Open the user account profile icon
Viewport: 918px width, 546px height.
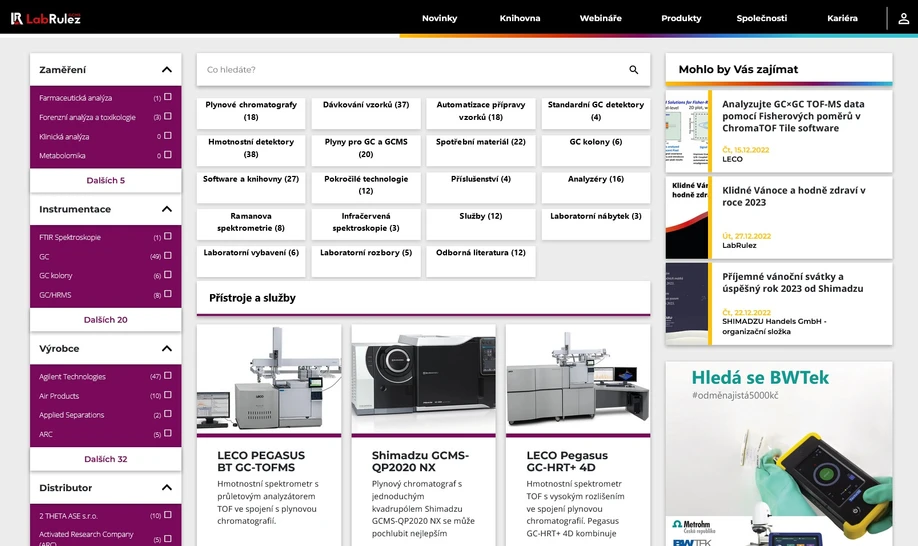point(904,18)
